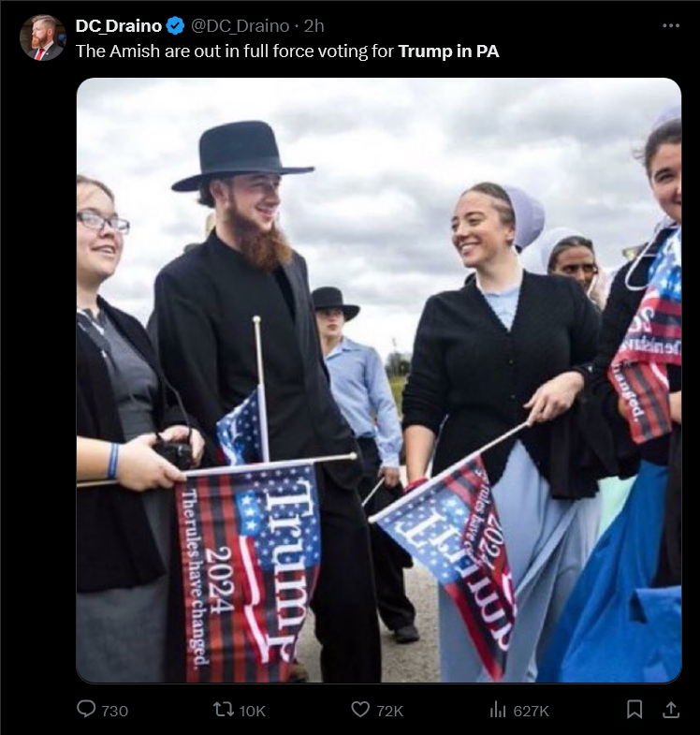The width and height of the screenshot is (700, 735).
Task: Click the 627K views count
Action: (x=532, y=711)
